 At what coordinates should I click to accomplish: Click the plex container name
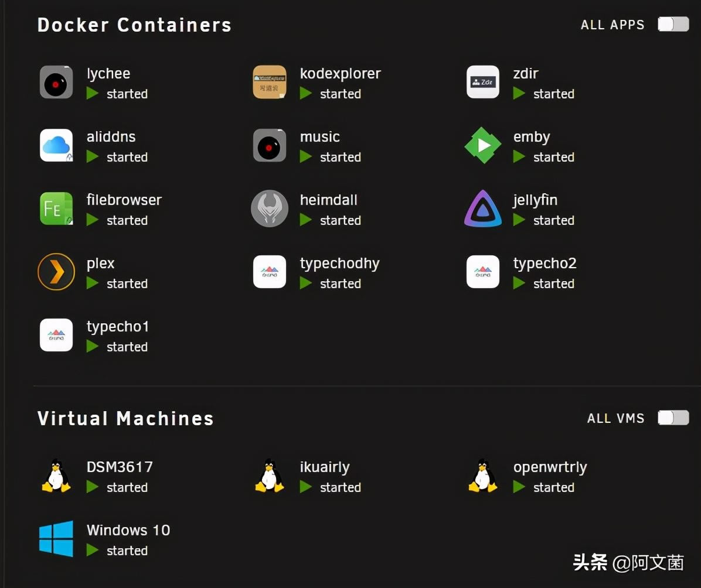point(101,264)
